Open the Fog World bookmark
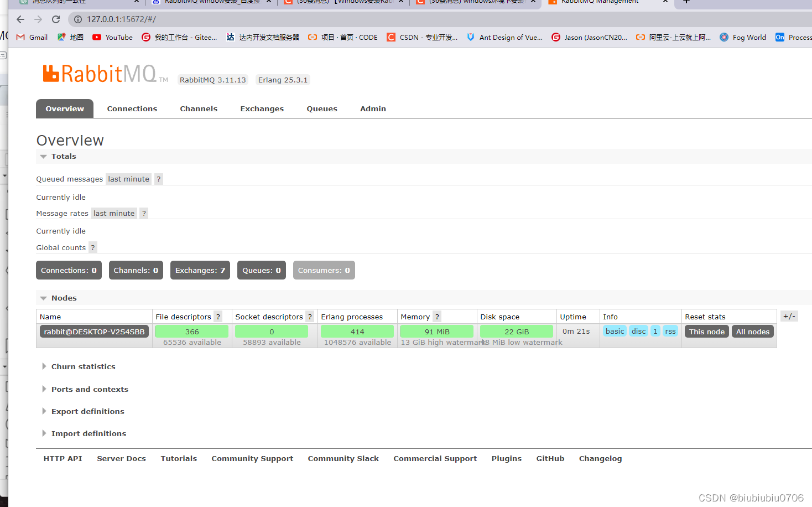This screenshot has height=507, width=812. click(x=743, y=38)
